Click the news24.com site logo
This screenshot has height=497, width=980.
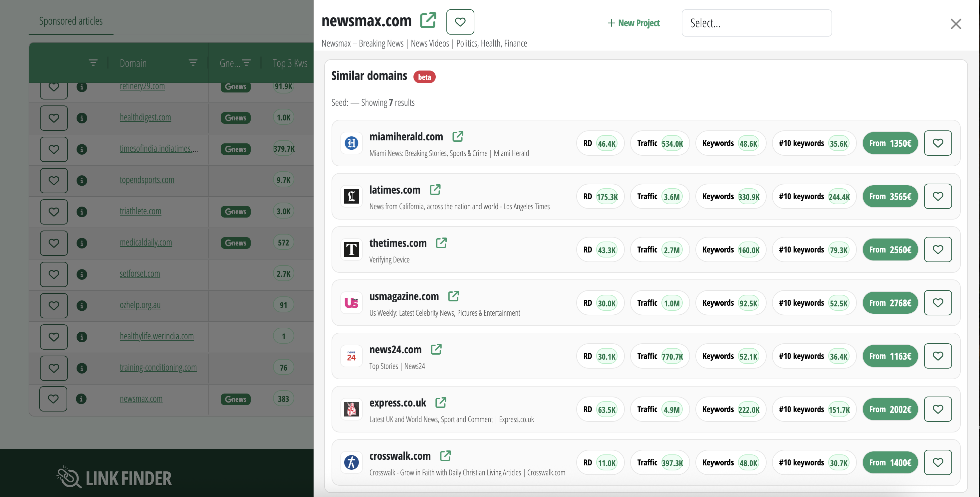[x=351, y=356]
